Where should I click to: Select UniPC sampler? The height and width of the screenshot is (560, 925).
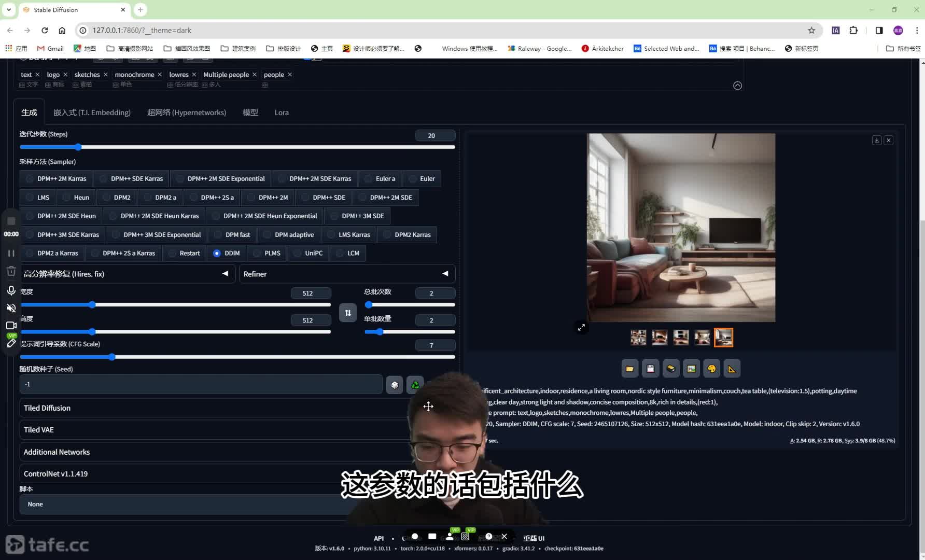[308, 253]
